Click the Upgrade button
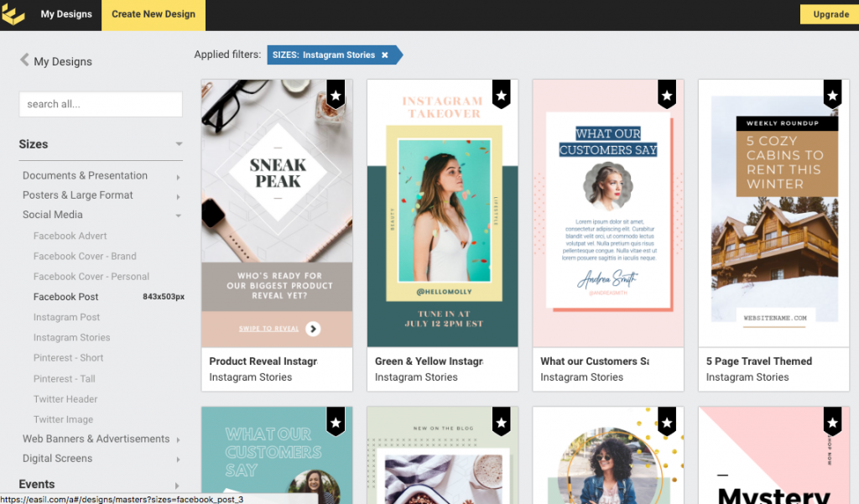This screenshot has width=859, height=504. point(830,14)
